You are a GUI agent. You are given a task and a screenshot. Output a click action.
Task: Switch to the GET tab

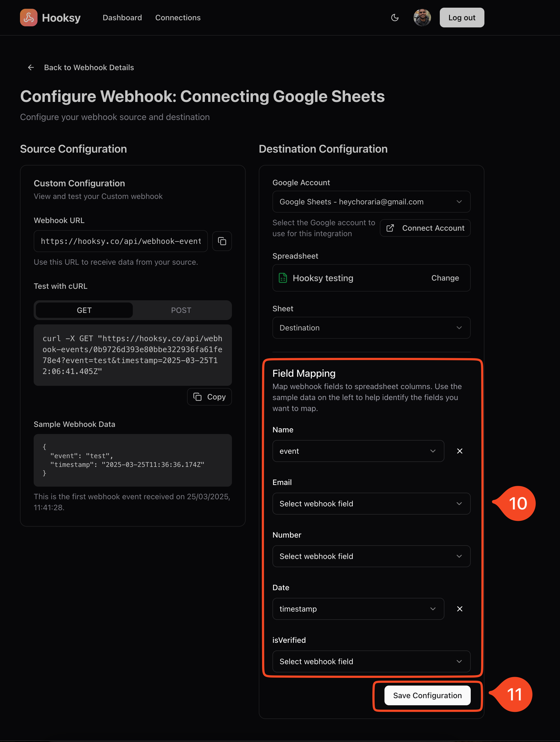click(84, 310)
